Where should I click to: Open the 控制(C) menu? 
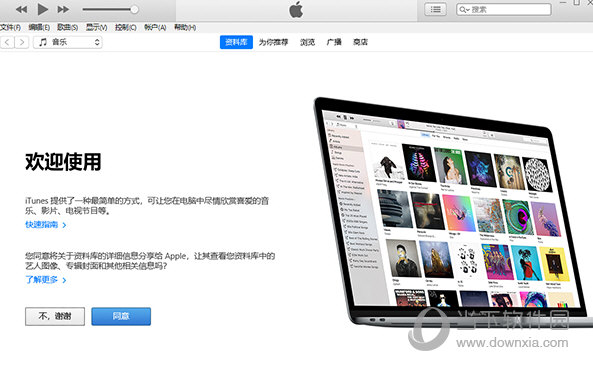pyautogui.click(x=126, y=27)
